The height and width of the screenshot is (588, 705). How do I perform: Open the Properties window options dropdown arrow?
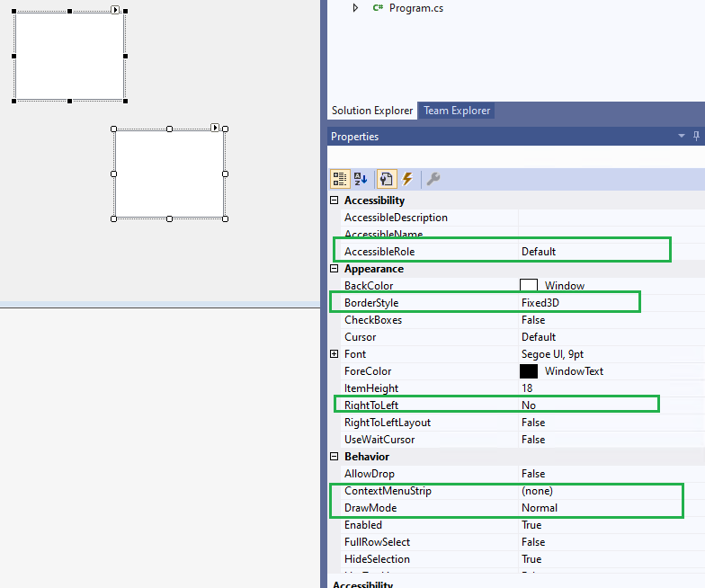pyautogui.click(x=682, y=136)
